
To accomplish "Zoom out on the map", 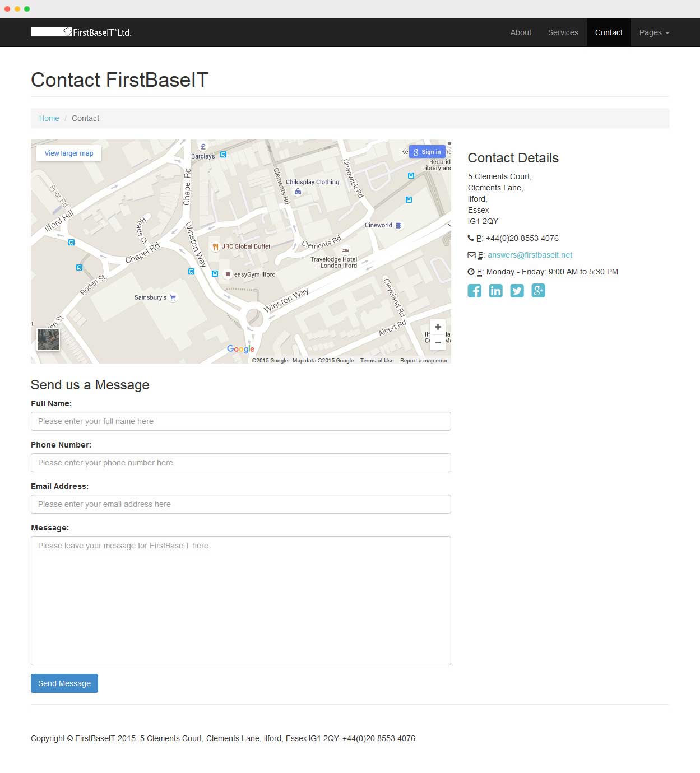I will coord(438,342).
